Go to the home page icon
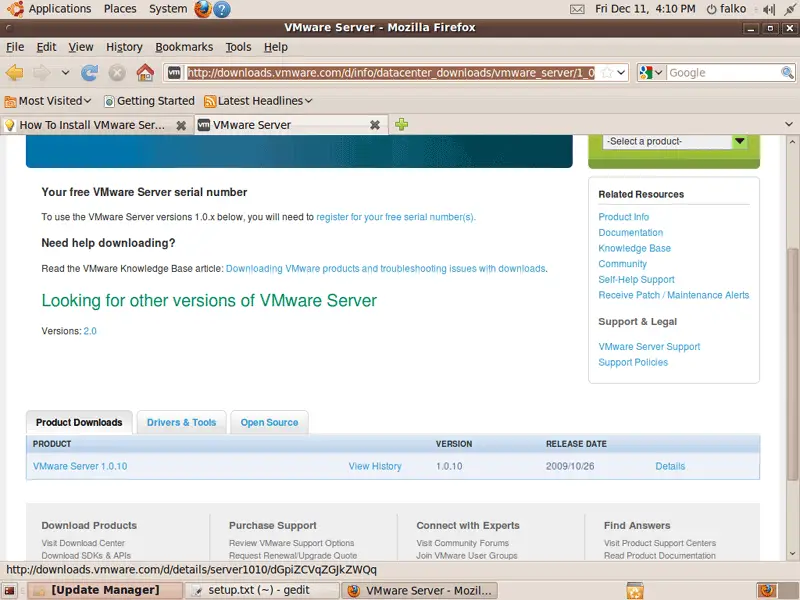 point(145,73)
